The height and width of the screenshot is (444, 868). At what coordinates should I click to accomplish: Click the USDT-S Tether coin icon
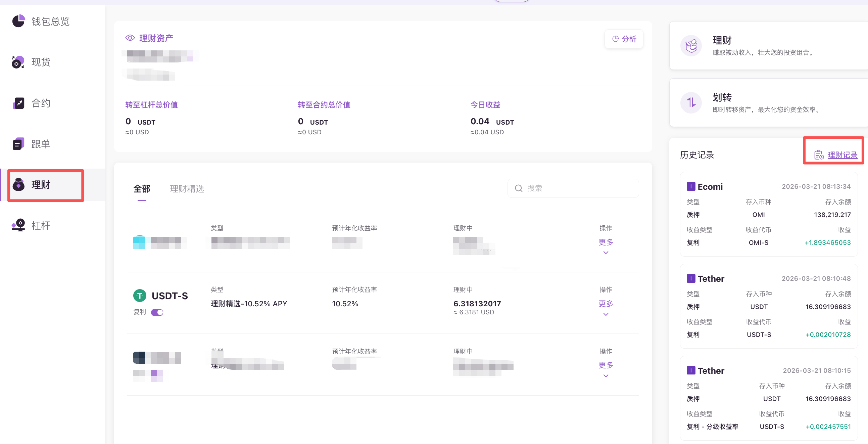tap(140, 296)
